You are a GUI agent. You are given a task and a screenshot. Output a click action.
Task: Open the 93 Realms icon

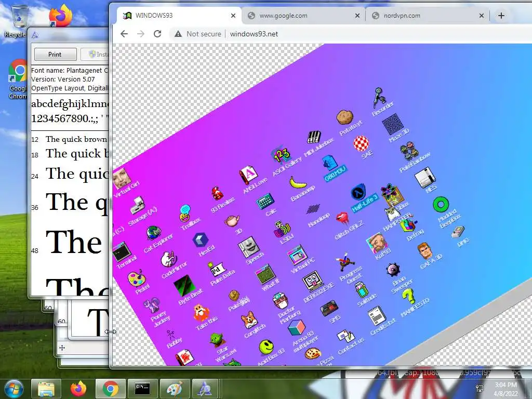[x=217, y=194]
